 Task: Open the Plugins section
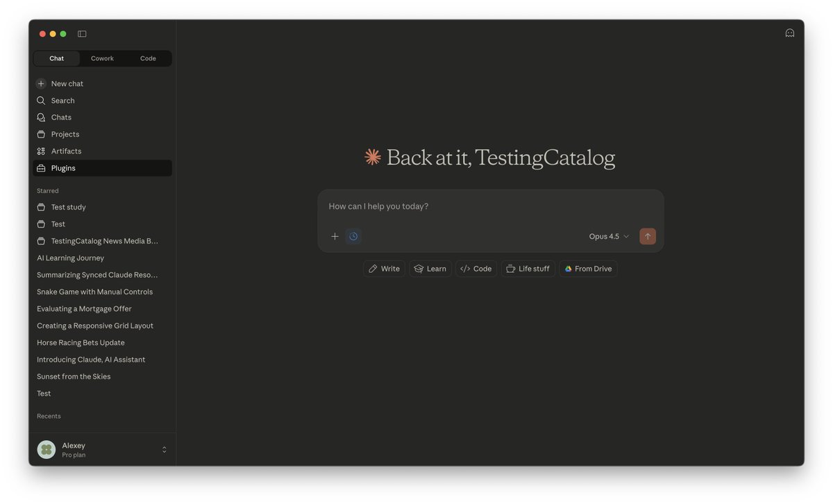pos(102,168)
